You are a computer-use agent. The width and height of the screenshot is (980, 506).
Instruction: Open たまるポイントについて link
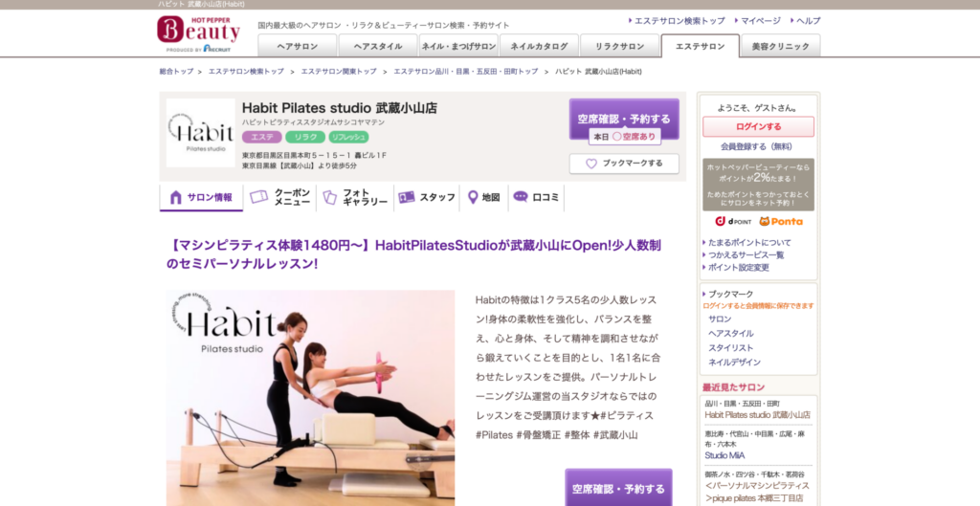click(749, 242)
